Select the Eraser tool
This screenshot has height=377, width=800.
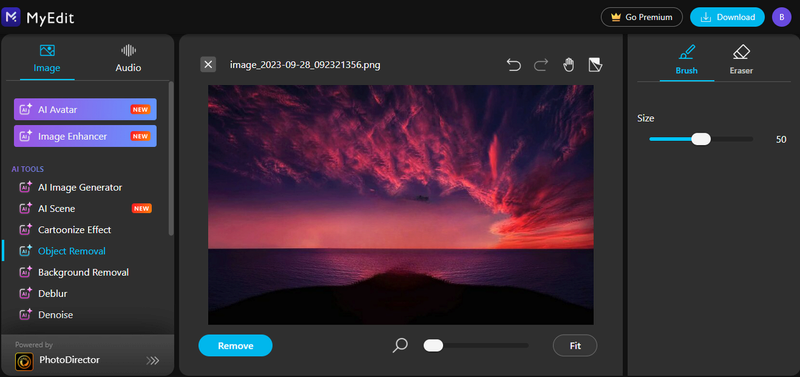(741, 60)
